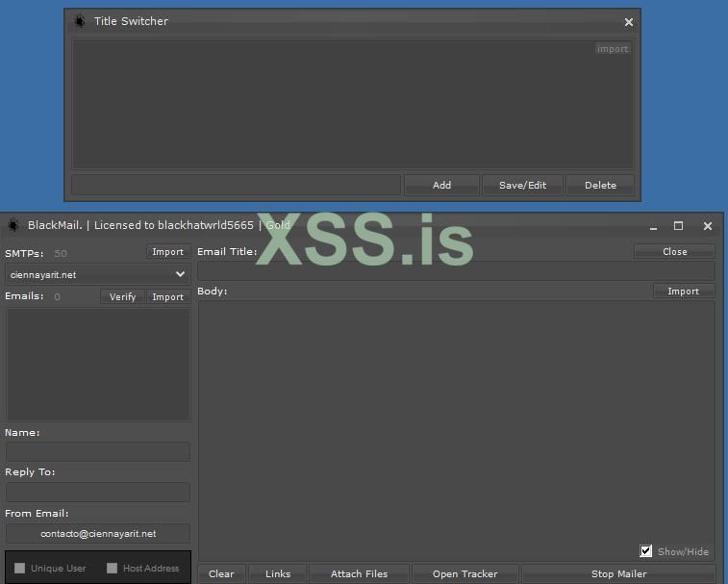Viewport: 728px width, 584px height.
Task: Click the Open Tracker button
Action: [464, 573]
